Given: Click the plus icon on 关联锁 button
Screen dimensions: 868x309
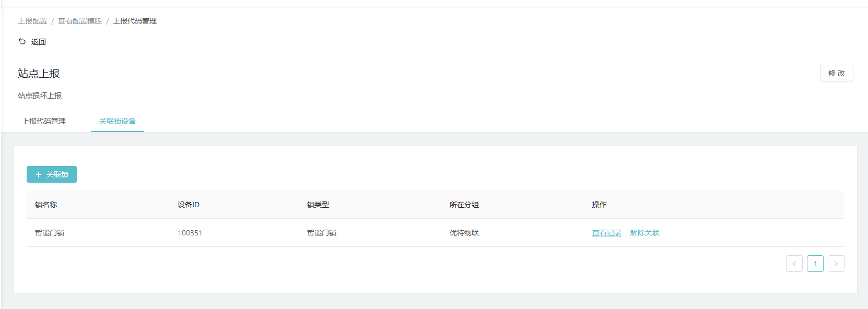Looking at the screenshot, I should 38,175.
